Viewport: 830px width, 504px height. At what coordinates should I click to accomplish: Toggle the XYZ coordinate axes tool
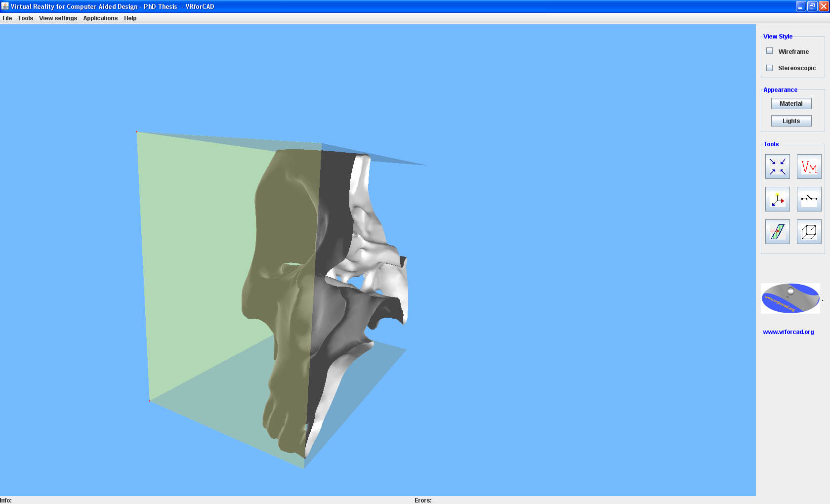point(777,199)
